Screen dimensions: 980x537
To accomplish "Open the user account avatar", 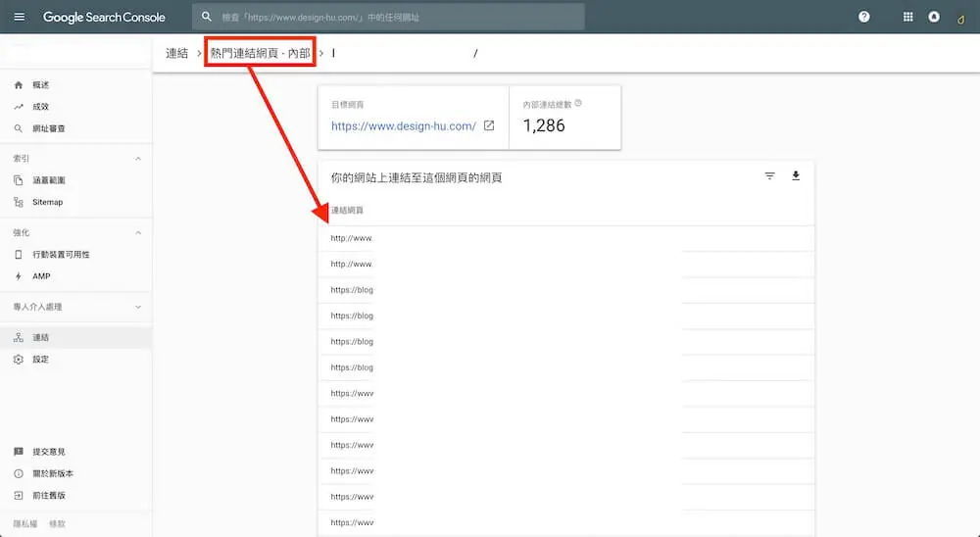I will pos(960,19).
